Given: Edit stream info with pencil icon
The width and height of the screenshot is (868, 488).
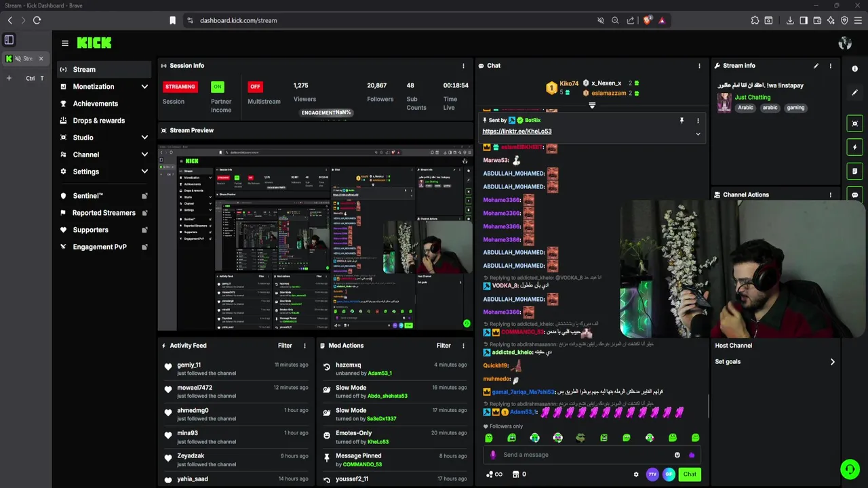Looking at the screenshot, I should tap(816, 66).
